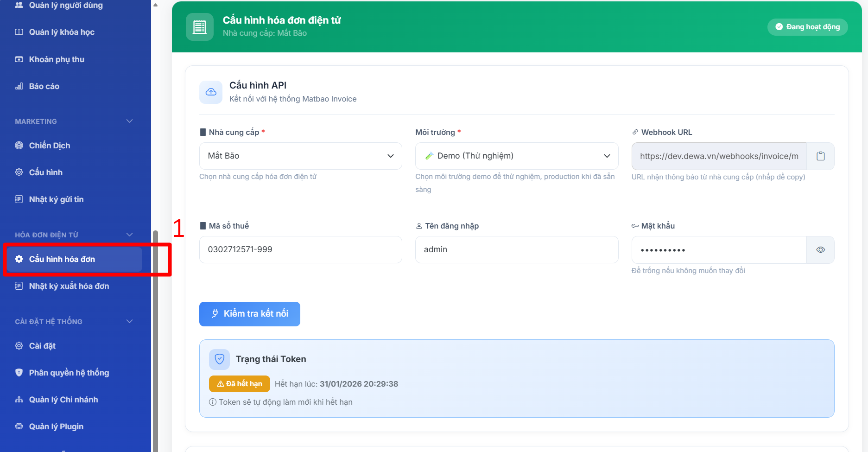
Task: Open the Môi trường dropdown
Action: pos(516,156)
